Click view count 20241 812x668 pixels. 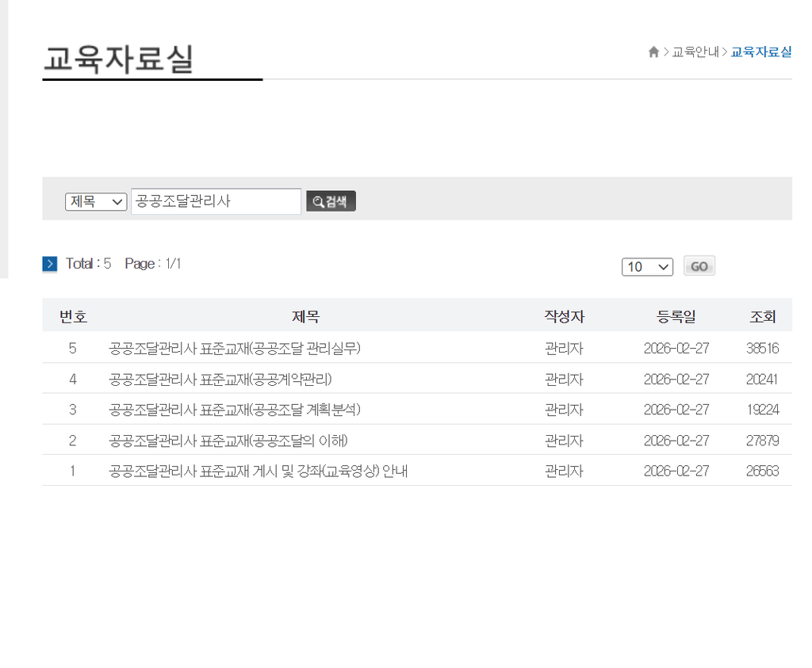tap(762, 380)
